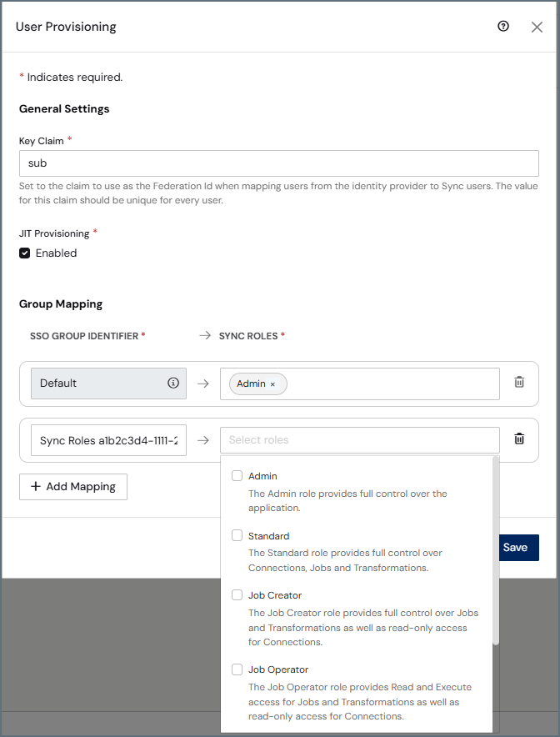560x737 pixels.
Task: Open the Default mapping roles field
Action: tap(360, 384)
